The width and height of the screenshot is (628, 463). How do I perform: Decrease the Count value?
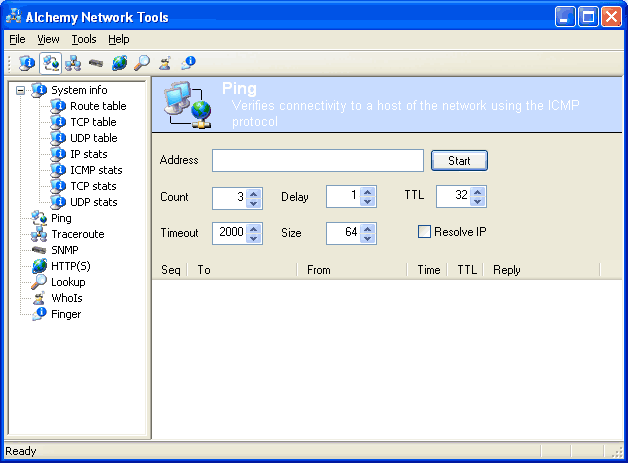coord(254,202)
